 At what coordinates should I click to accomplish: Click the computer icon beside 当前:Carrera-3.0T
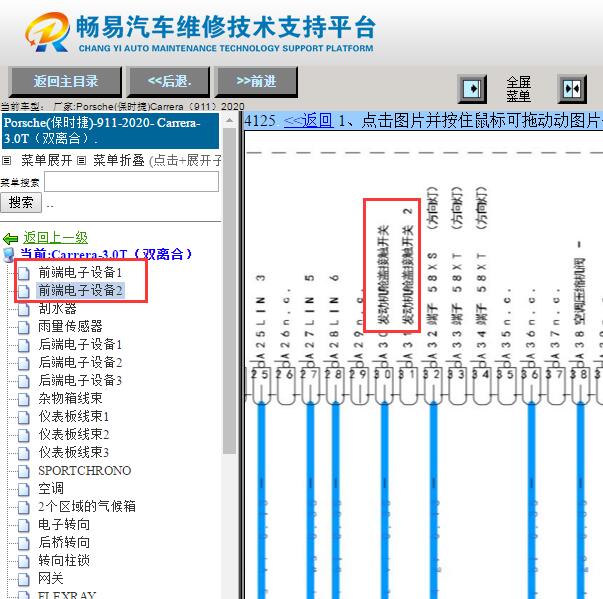[8, 255]
